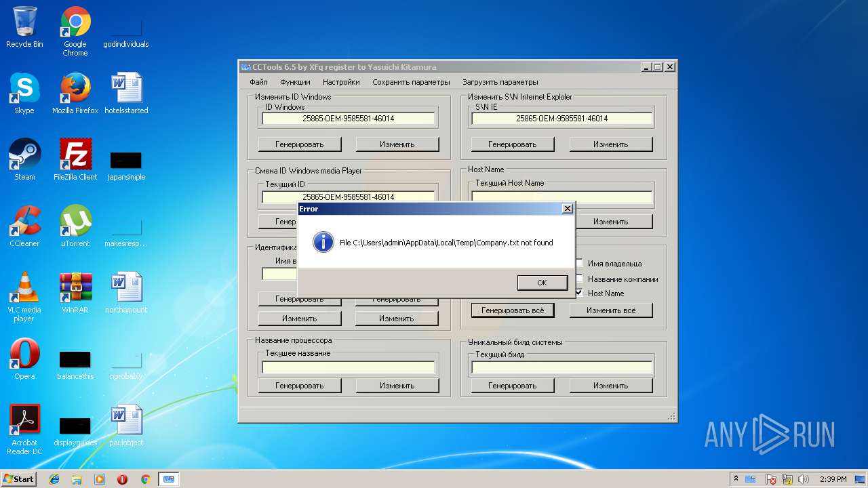The image size is (868, 488).
Task: Select the japansimple desktop icon
Action: click(126, 165)
